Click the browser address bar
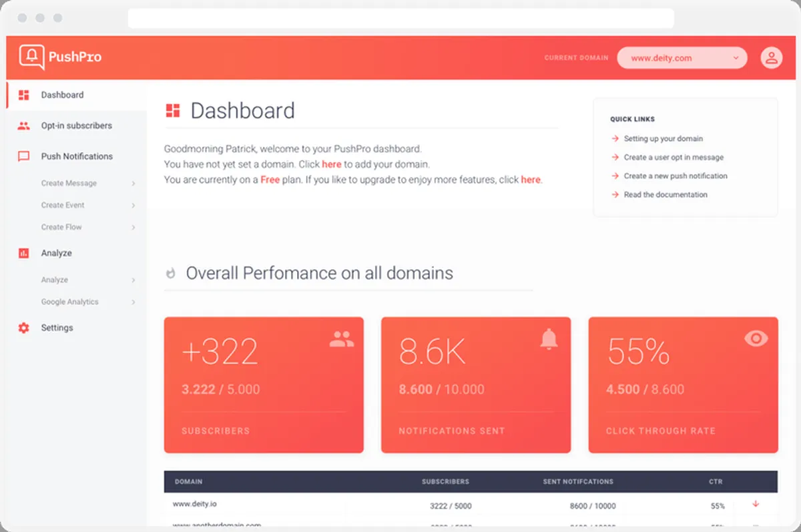801x532 pixels. tap(400, 18)
